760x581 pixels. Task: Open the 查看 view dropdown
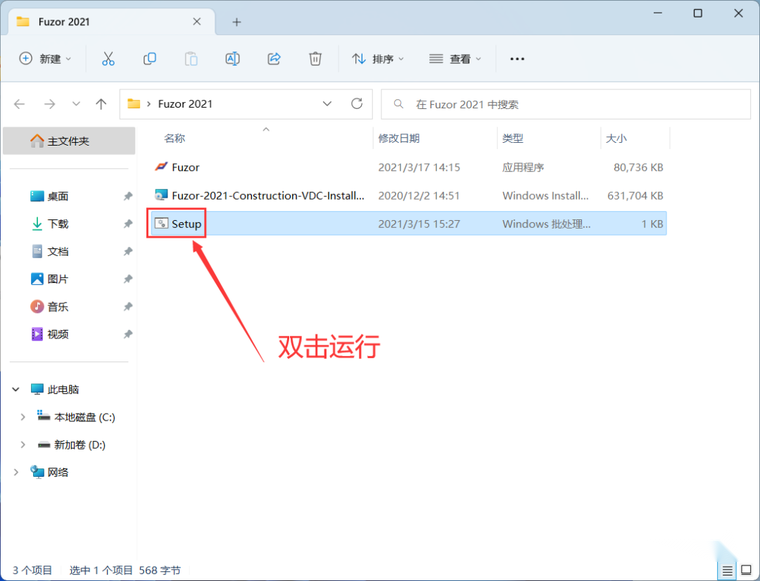click(x=455, y=59)
